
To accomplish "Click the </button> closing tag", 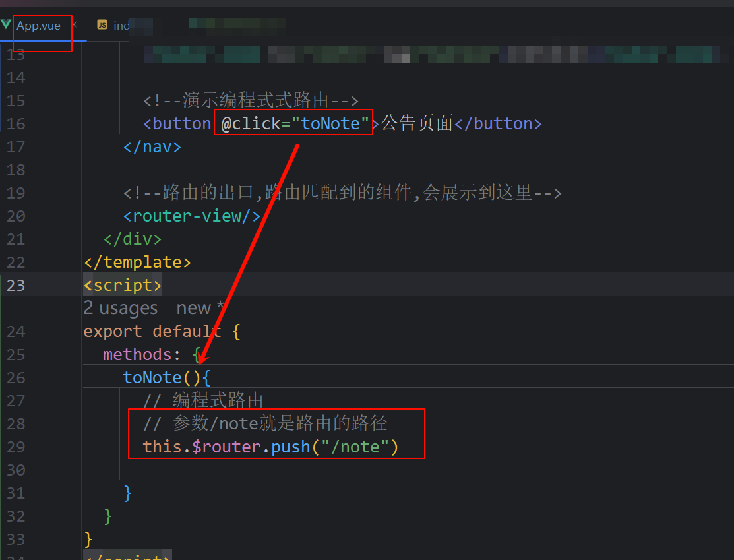I will (498, 123).
